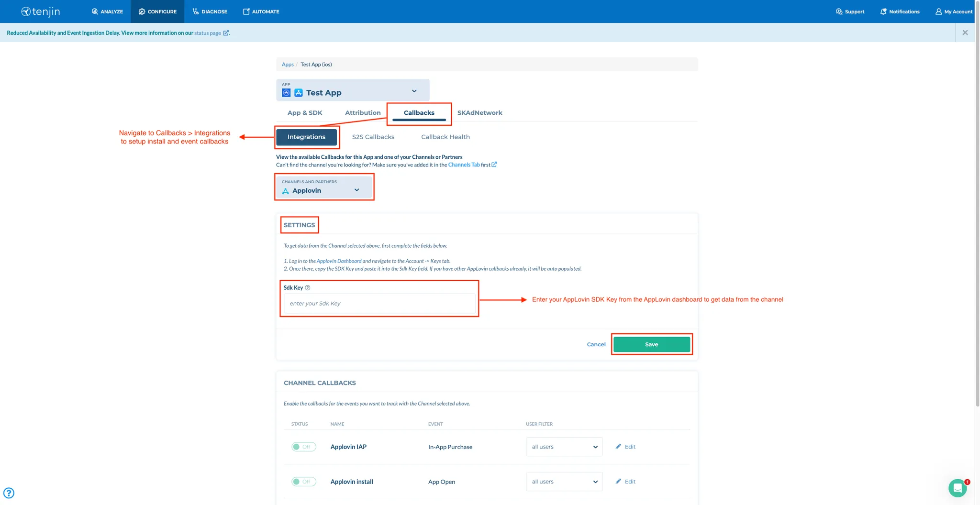Click the SETTINGS section heading

coord(299,225)
